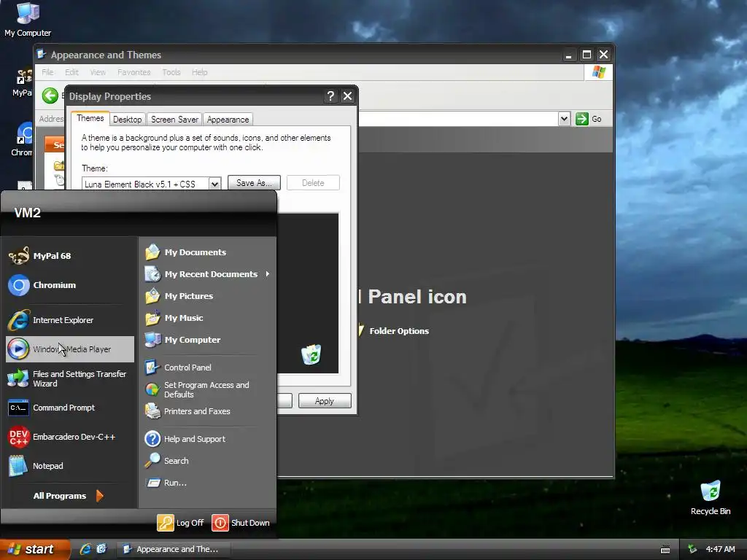
Task: Open File menu in Appearance and Themes
Action: tap(47, 72)
